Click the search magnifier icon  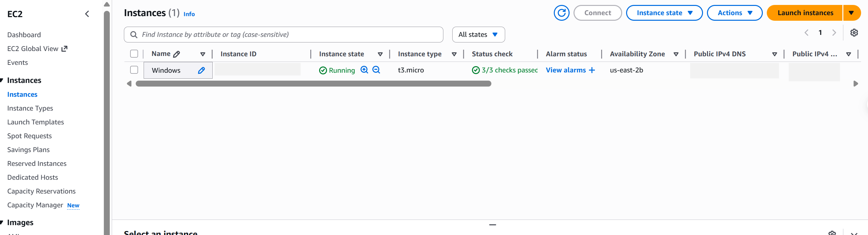click(x=133, y=35)
